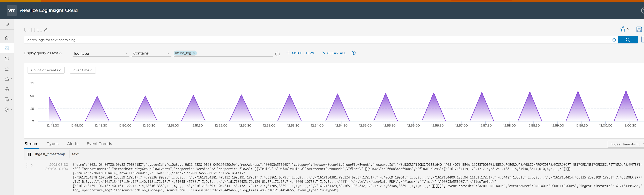
Task: Remove filter row with minus icon
Action: (x=278, y=54)
